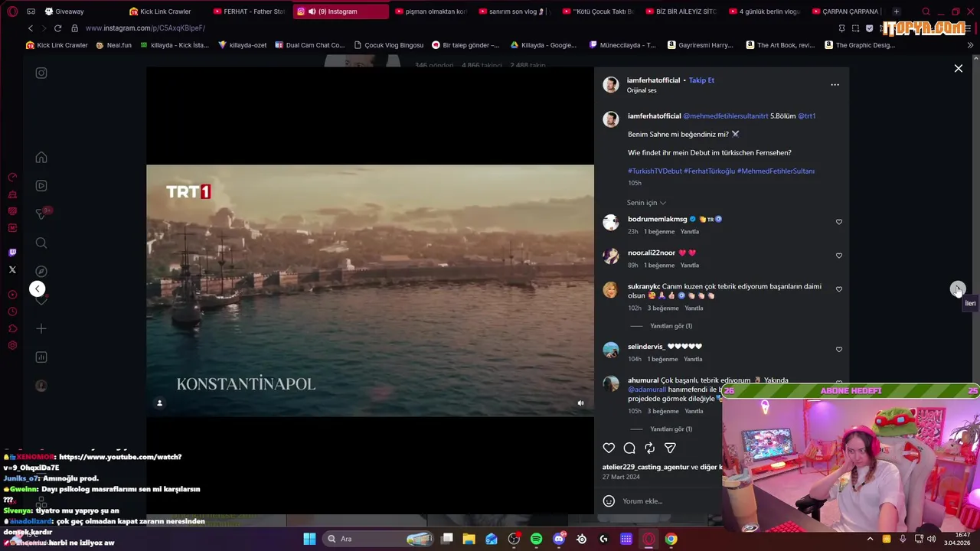Open iamferhatofficial profile avatar in header
The image size is (980, 551).
pos(611,85)
